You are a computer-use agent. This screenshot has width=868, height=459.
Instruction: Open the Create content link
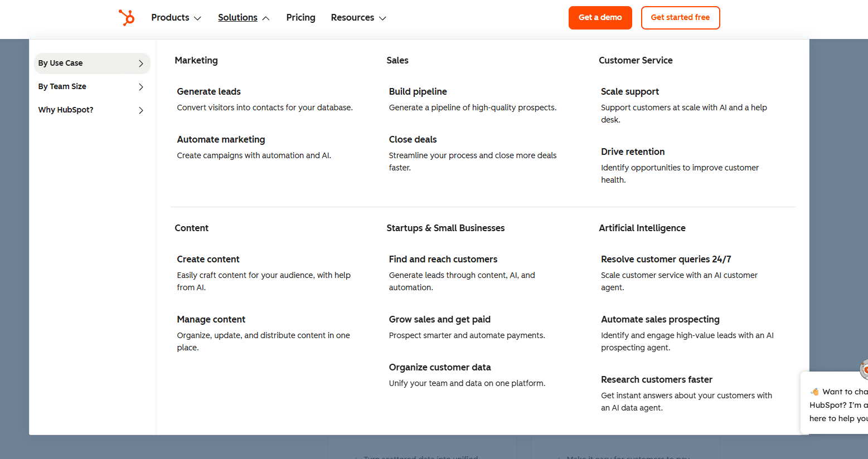208,259
